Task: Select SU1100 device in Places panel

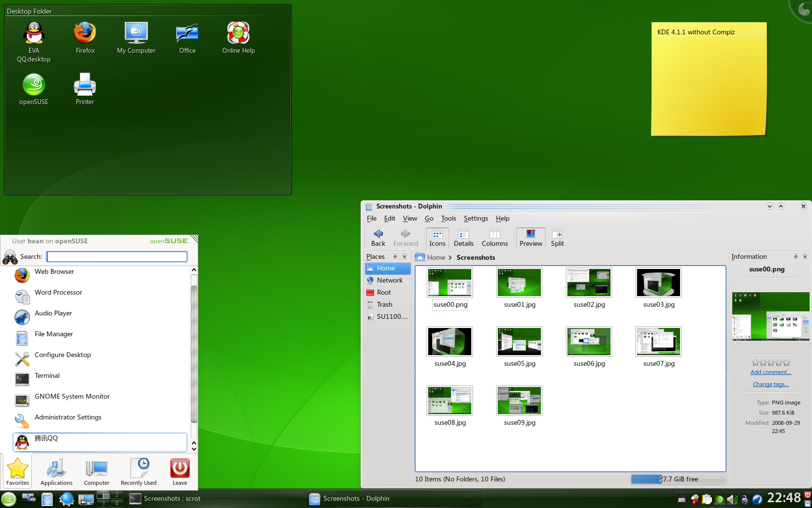Action: point(388,317)
